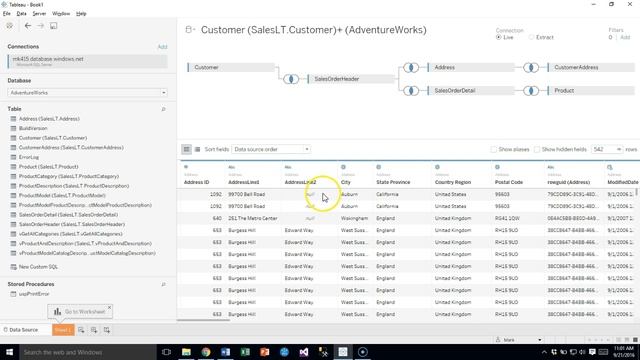
Task: Click the Filters Add link
Action: [625, 37]
